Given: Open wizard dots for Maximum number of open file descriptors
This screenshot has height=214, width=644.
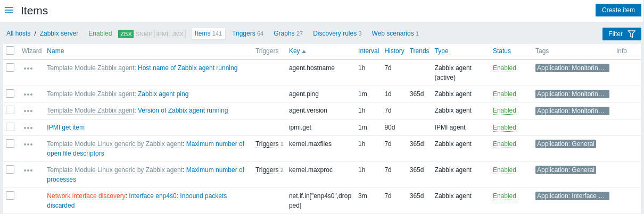Looking at the screenshot, I should [x=28, y=144].
